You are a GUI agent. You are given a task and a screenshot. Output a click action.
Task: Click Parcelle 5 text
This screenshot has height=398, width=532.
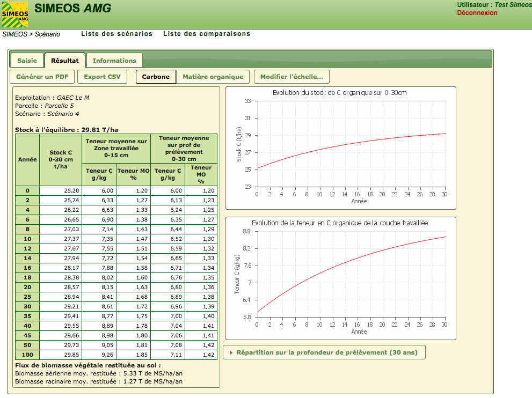[45, 106]
